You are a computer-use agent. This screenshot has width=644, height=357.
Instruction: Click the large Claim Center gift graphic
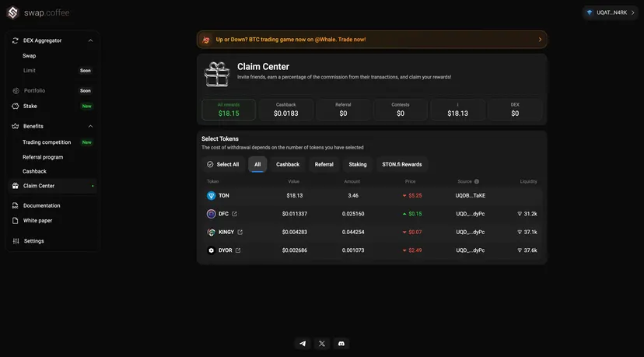click(x=217, y=74)
